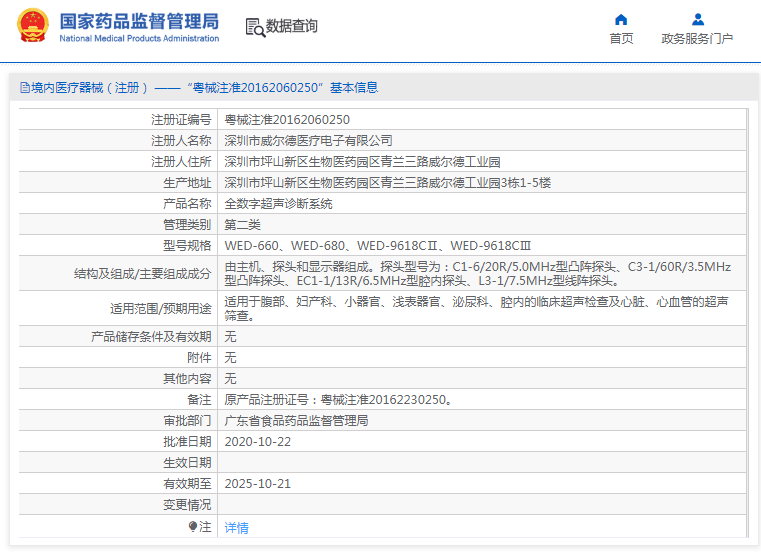The image size is (761, 555).
Task: Select 无 in the 附件 row
Action: tap(230, 358)
